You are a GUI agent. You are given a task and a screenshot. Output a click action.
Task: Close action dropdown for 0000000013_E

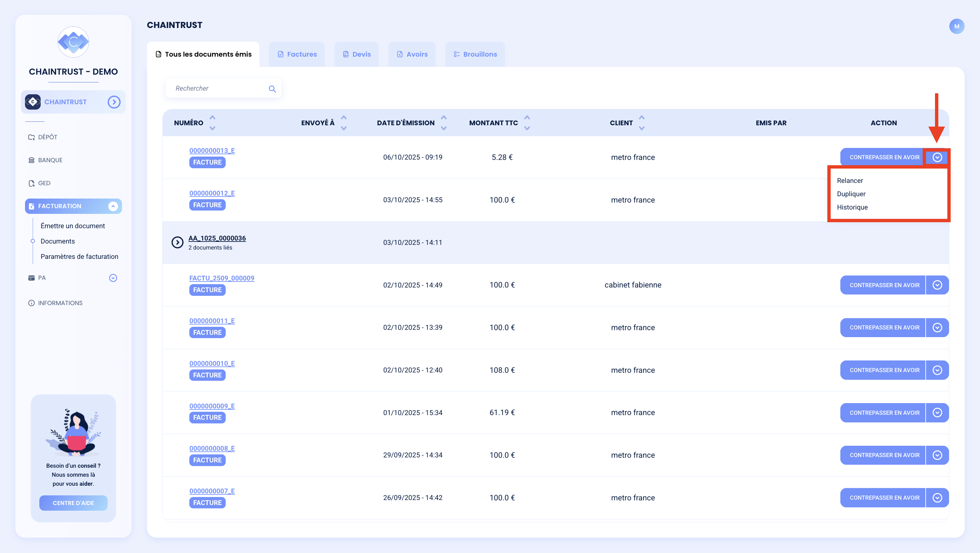coord(937,157)
